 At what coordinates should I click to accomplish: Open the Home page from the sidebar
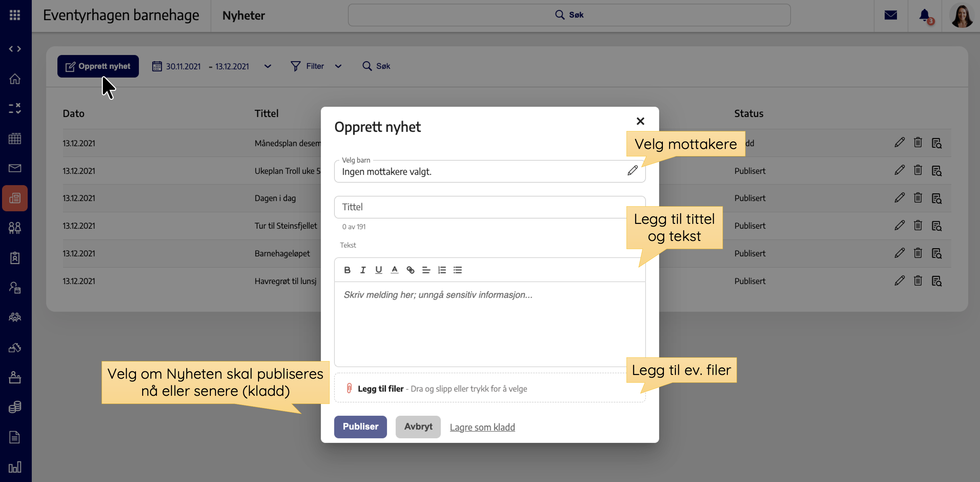[x=15, y=79]
